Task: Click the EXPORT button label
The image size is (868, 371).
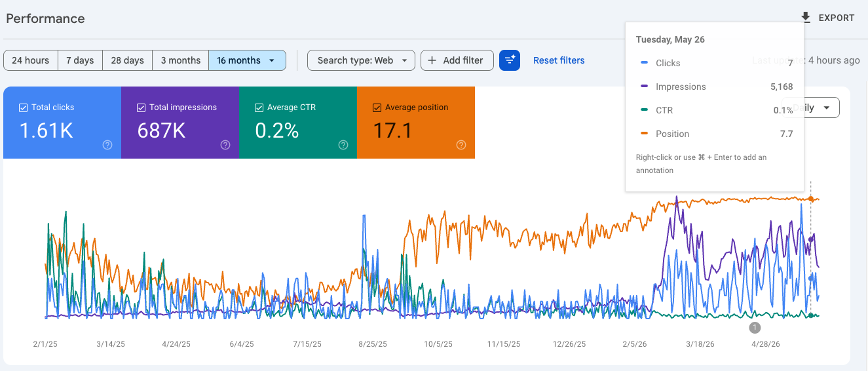Action: point(837,18)
